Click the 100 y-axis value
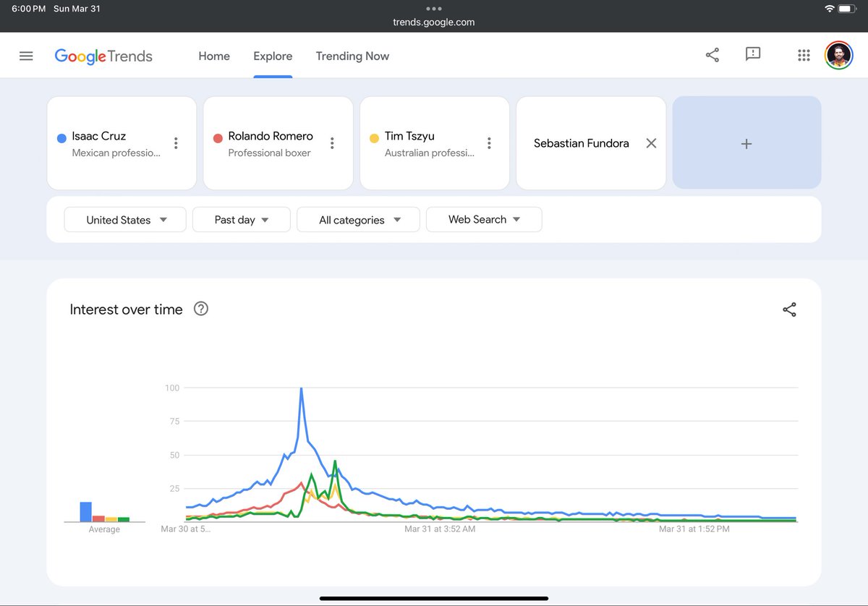Screen dimensions: 868x606 (172, 388)
